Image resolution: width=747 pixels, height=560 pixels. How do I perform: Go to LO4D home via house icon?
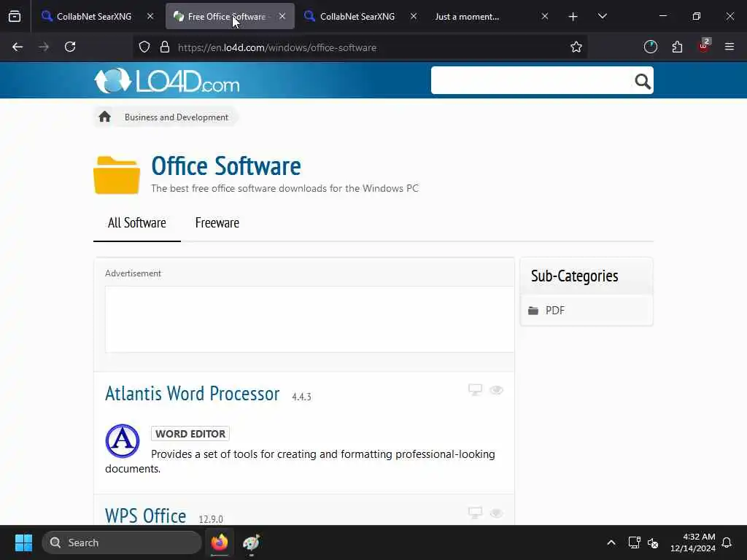point(105,117)
